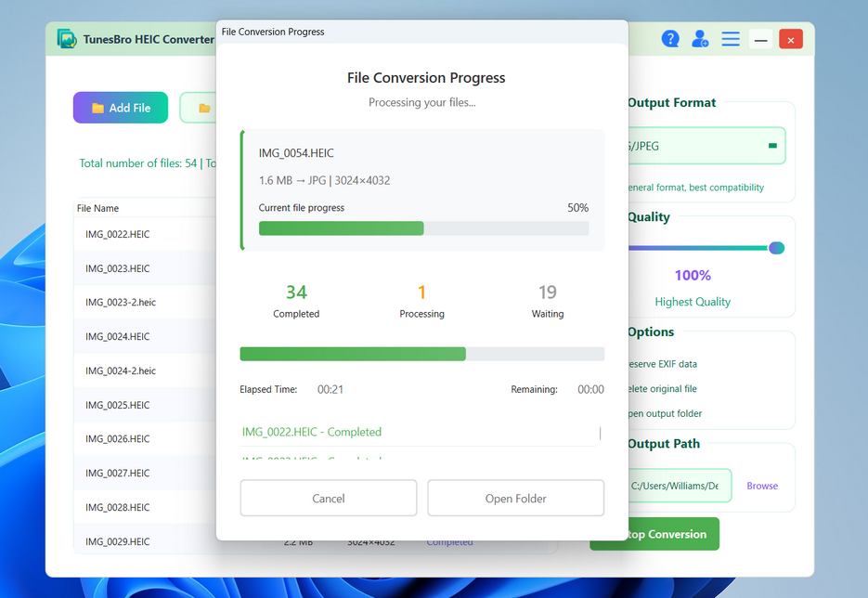Open Folder from the progress dialog
This screenshot has height=598, width=868.
point(515,498)
